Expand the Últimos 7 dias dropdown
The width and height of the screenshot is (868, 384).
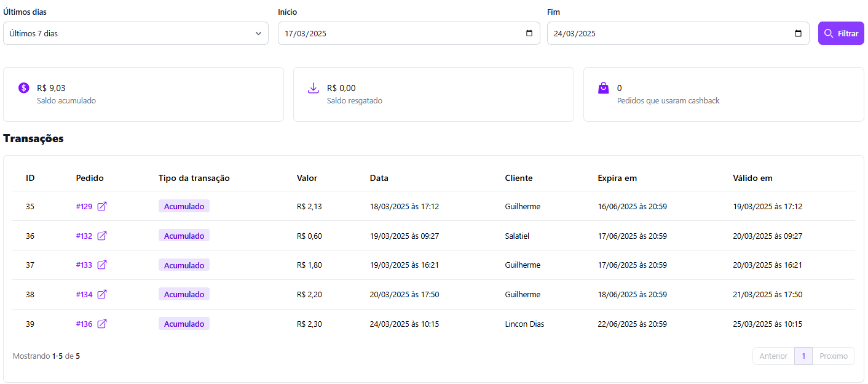click(136, 33)
